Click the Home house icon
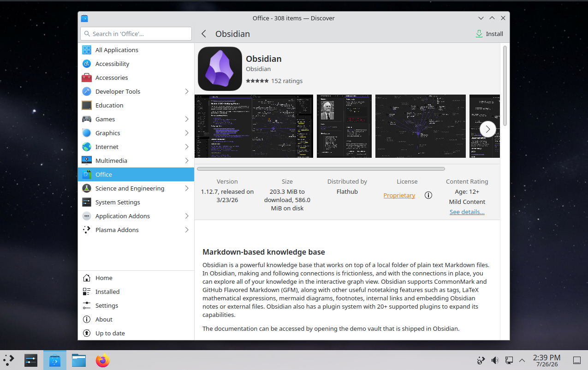588x370 pixels. click(87, 278)
